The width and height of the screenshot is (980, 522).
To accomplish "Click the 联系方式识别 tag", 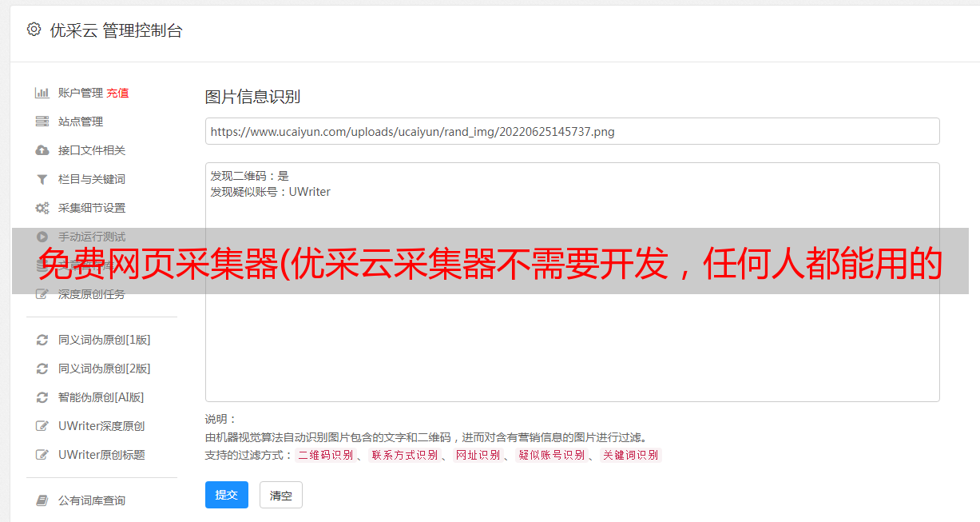I will (x=405, y=455).
